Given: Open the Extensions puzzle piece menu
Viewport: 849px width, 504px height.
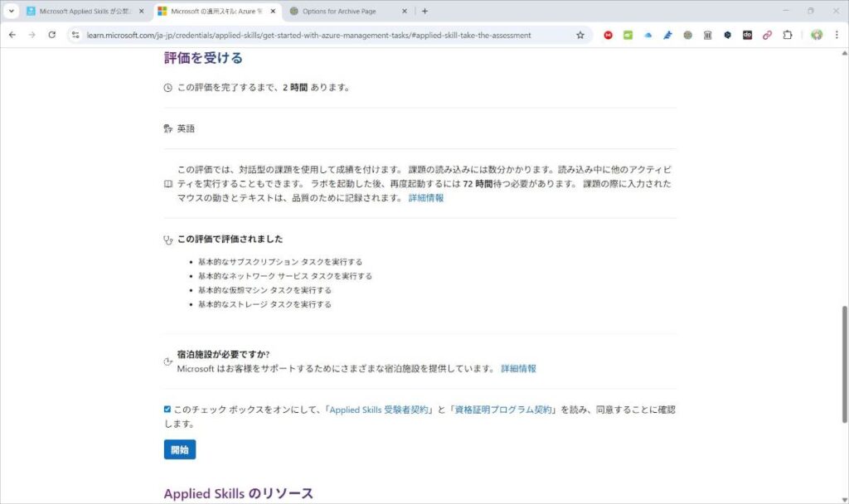Looking at the screenshot, I should [x=788, y=35].
